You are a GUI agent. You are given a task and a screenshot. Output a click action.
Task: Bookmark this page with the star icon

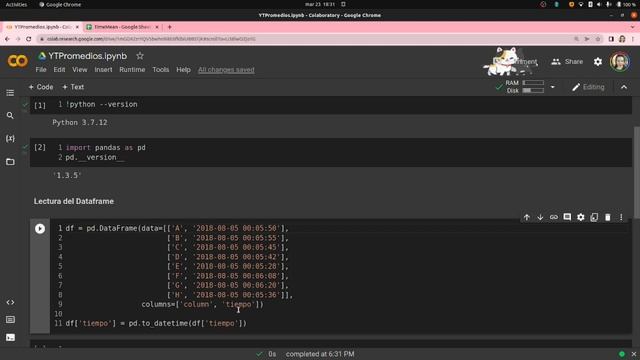click(x=598, y=39)
